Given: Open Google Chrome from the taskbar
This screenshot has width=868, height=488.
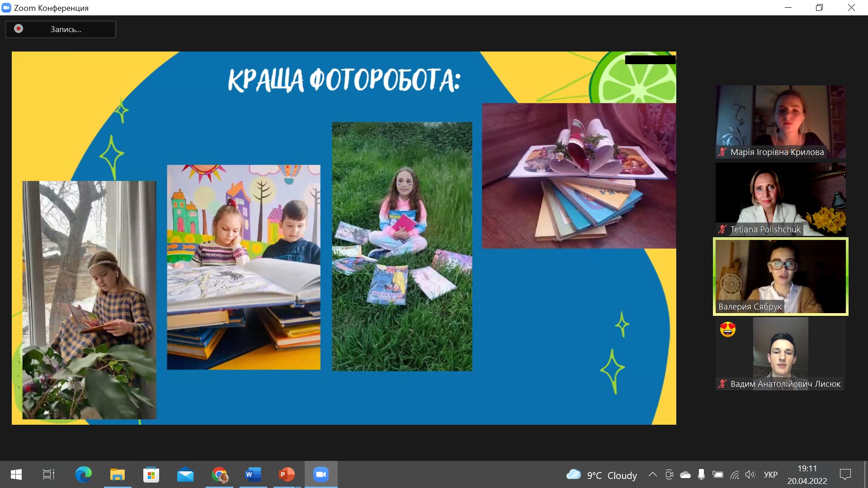Looking at the screenshot, I should [219, 474].
